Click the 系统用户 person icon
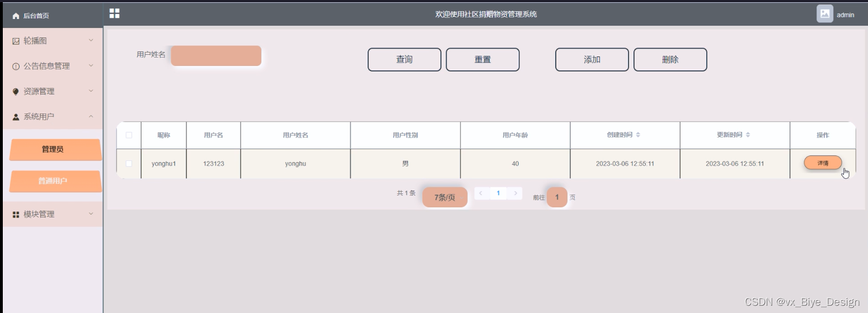This screenshot has height=313, width=868. (x=16, y=117)
